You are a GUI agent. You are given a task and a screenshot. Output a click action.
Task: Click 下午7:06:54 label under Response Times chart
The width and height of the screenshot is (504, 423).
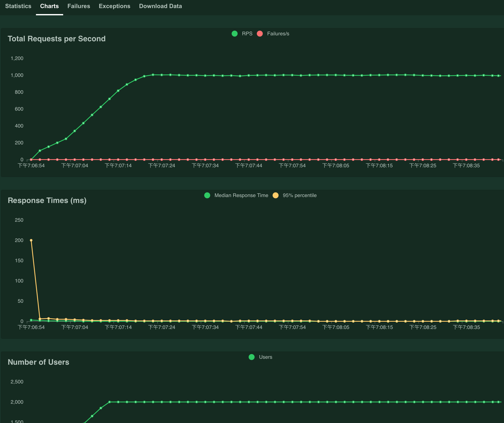(31, 327)
